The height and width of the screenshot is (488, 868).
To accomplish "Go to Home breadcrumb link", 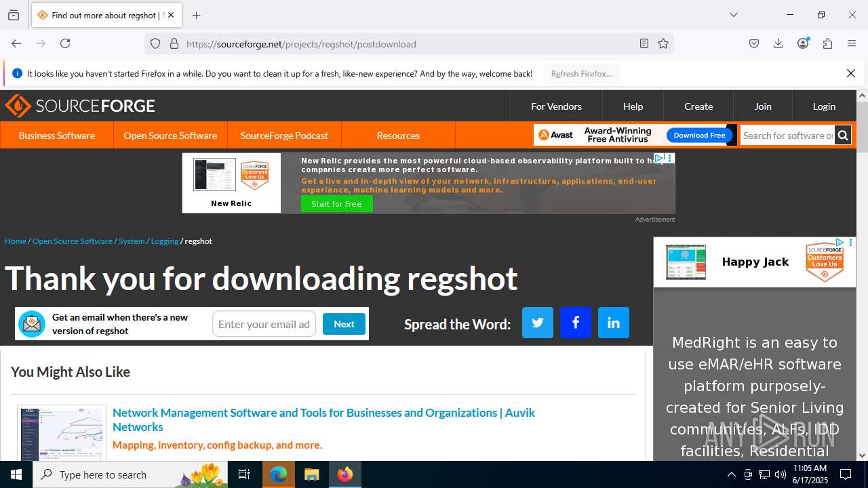I will (16, 241).
